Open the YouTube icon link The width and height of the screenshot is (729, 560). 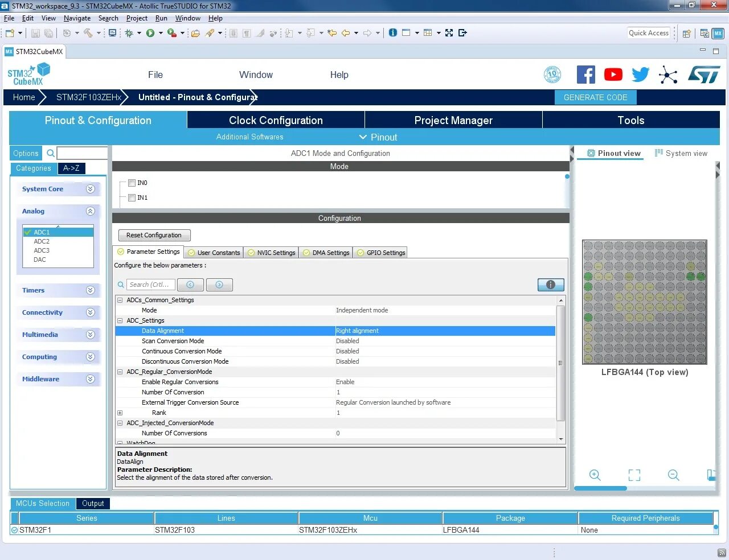pyautogui.click(x=613, y=75)
